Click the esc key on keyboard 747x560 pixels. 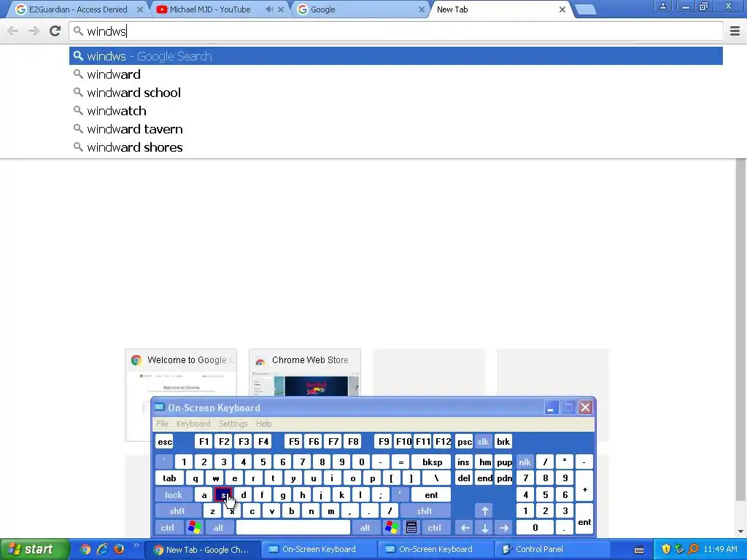(x=165, y=441)
